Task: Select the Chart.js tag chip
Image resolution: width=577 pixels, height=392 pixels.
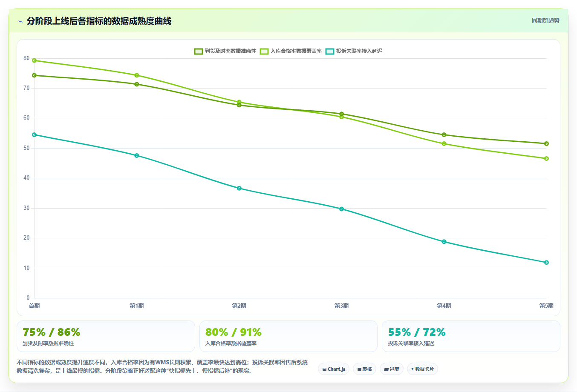Action: tap(334, 369)
